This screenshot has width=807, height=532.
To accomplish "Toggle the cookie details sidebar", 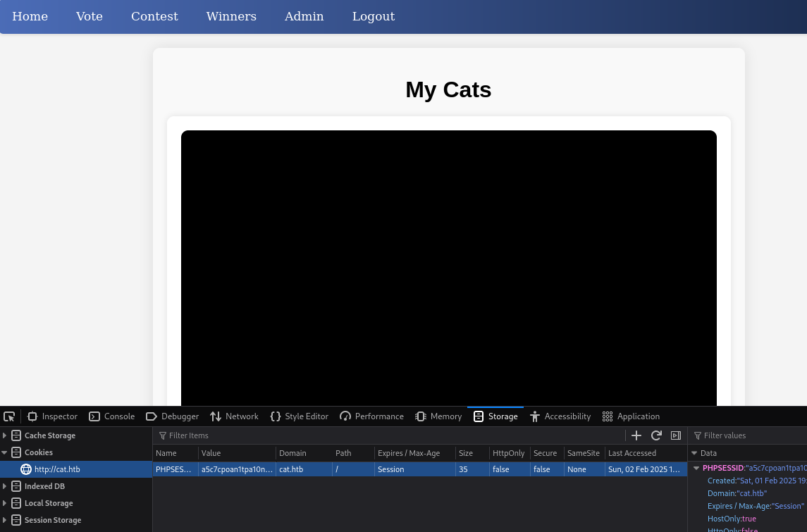I will 676,435.
